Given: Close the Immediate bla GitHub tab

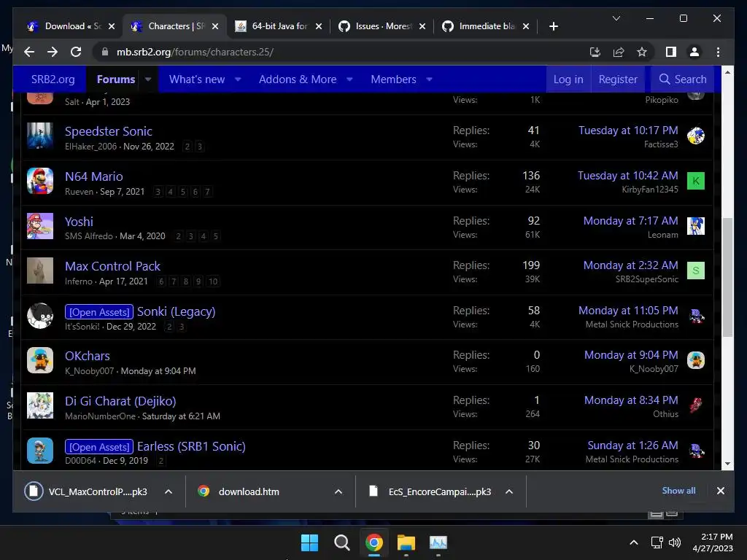Looking at the screenshot, I should (x=526, y=27).
